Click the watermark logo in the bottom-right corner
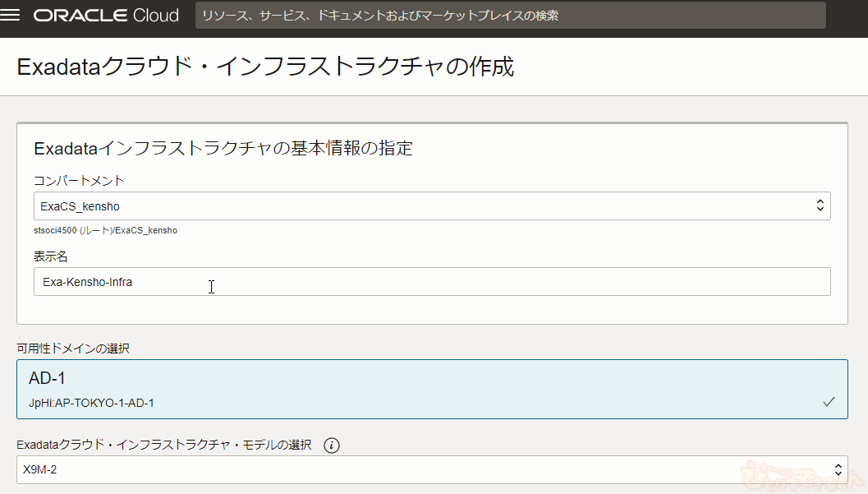 (x=801, y=475)
